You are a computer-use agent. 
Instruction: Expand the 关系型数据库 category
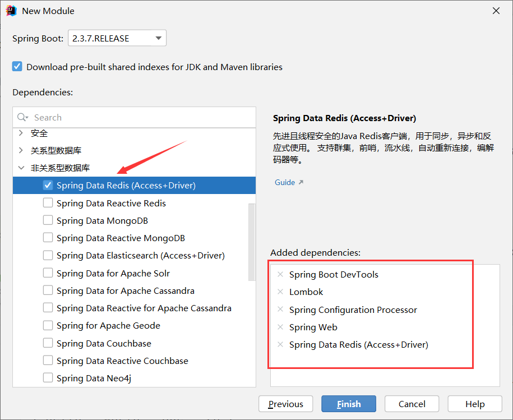point(21,150)
